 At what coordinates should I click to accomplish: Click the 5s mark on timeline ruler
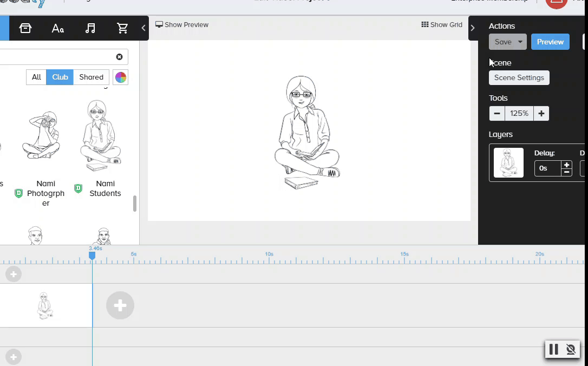tap(134, 254)
